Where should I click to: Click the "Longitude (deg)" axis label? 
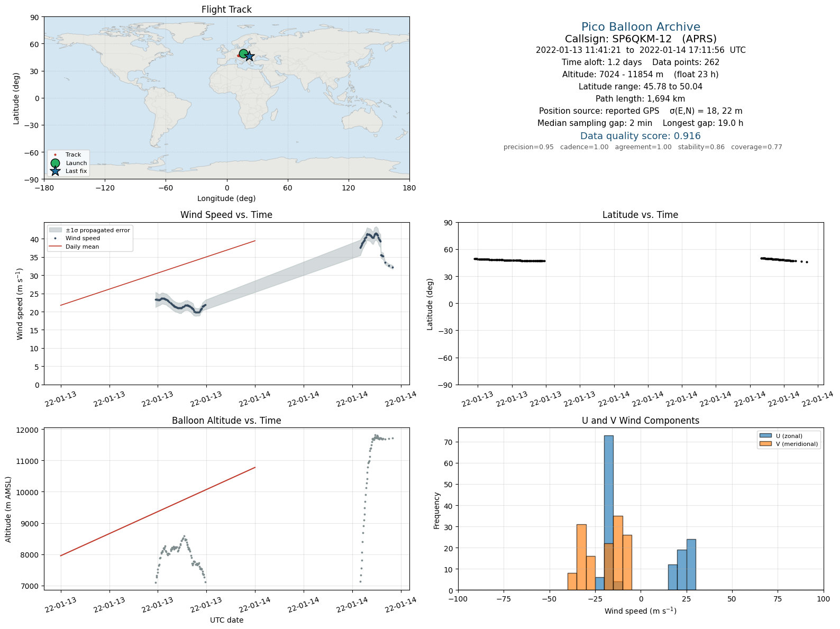226,198
